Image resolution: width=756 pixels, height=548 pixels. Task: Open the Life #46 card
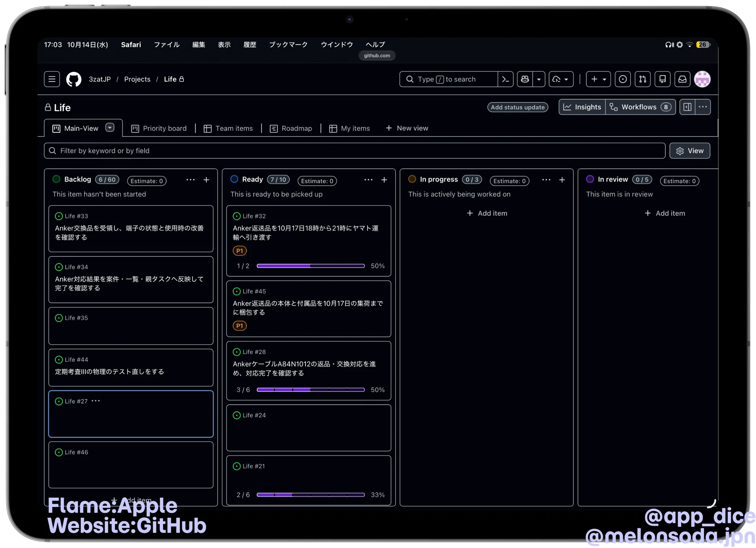tap(131, 465)
